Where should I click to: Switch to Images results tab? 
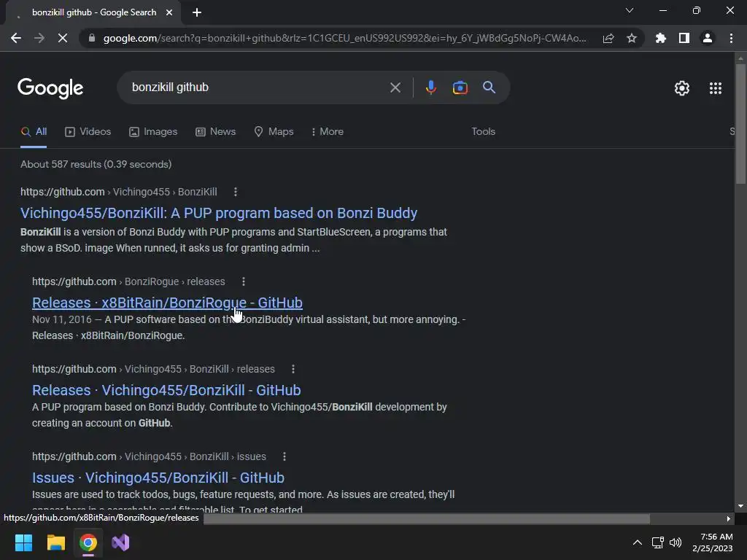coord(153,132)
